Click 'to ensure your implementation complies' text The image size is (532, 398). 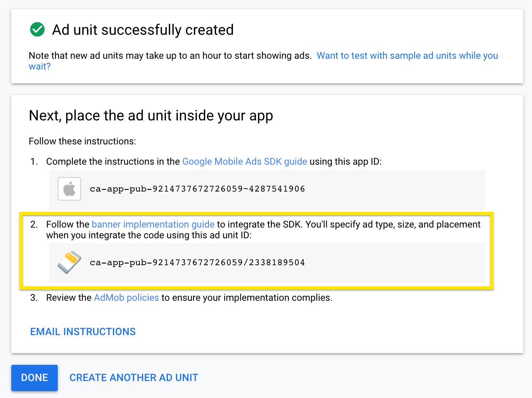point(247,297)
